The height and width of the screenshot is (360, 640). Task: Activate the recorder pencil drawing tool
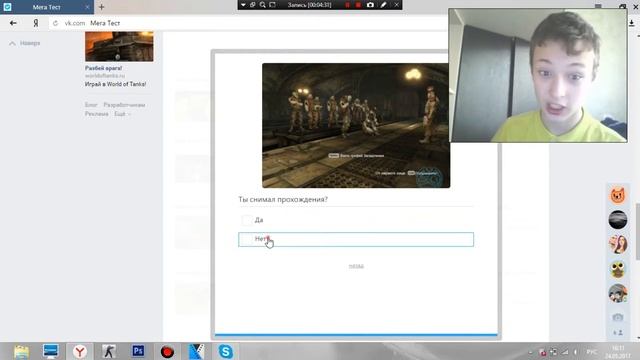(x=383, y=5)
